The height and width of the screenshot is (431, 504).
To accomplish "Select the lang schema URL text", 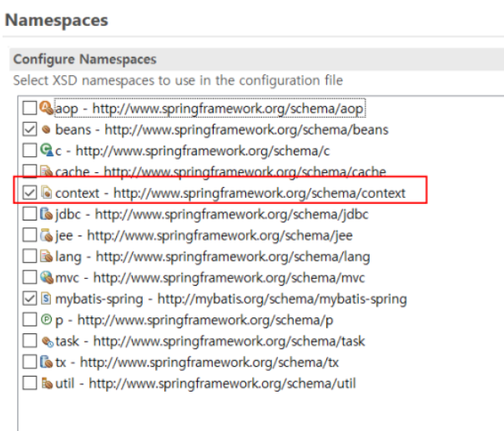I will 233,256.
